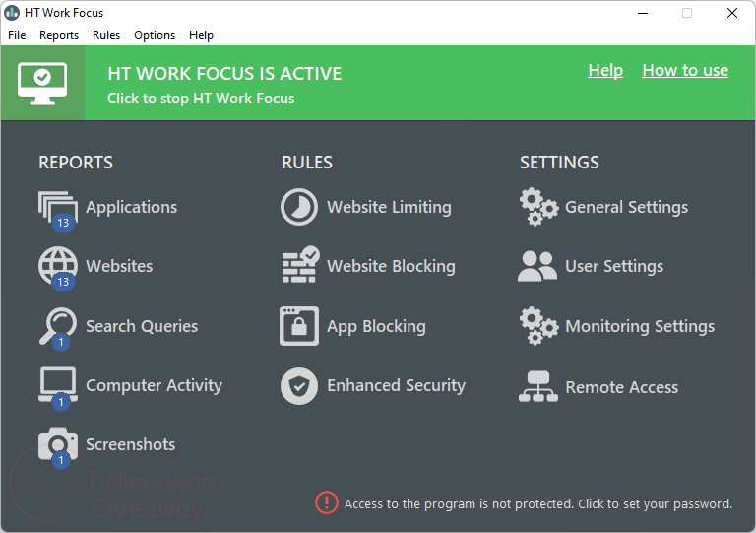Open the Search Queries magnifier icon
The height and width of the screenshot is (533, 756).
click(57, 326)
